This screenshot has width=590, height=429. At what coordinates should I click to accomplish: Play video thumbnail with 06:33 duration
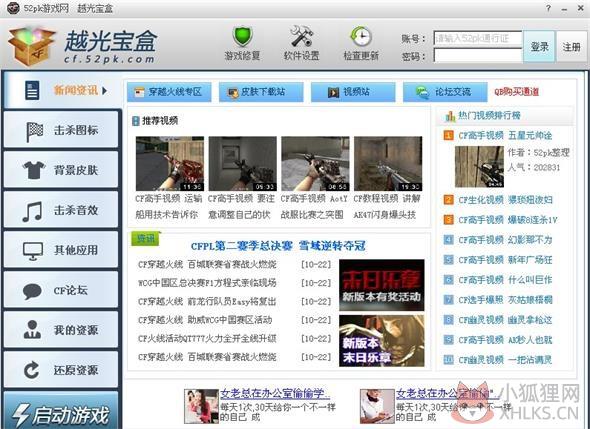point(243,164)
